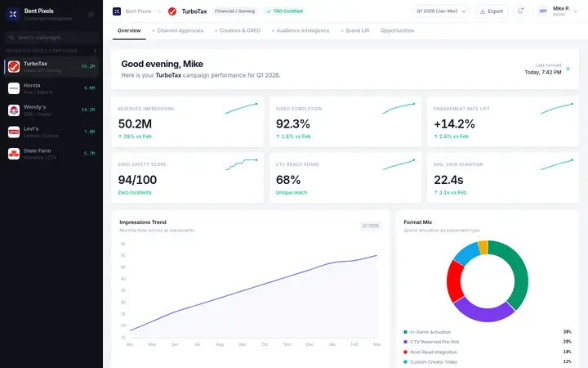
Task: Click the green sync status dot
Action: pos(568,69)
